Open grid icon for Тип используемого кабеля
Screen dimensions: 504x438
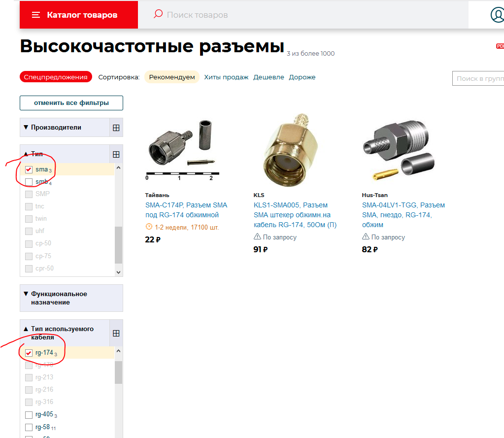116,333
